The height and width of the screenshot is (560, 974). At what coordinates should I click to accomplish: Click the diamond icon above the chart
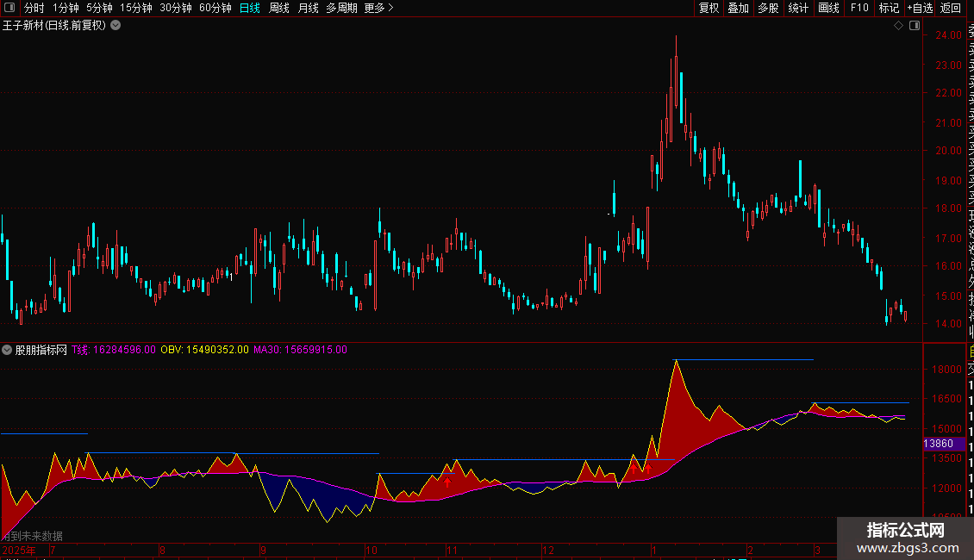(898, 26)
